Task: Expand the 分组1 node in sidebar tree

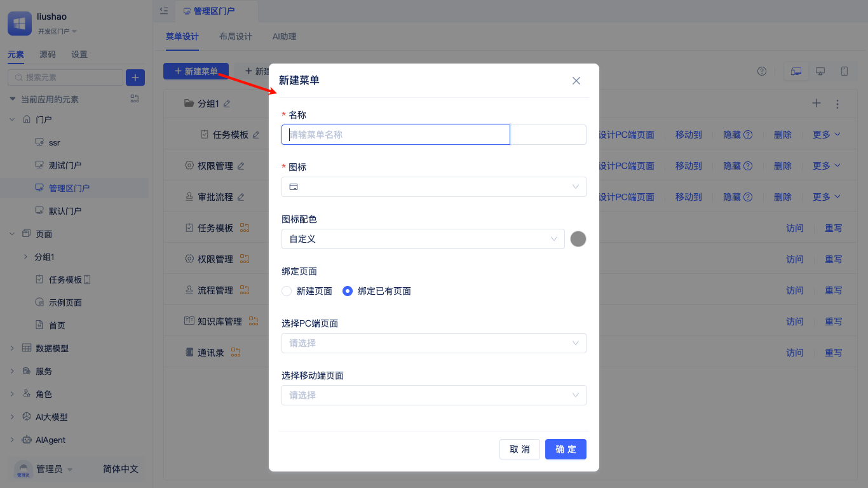Action: click(25, 257)
